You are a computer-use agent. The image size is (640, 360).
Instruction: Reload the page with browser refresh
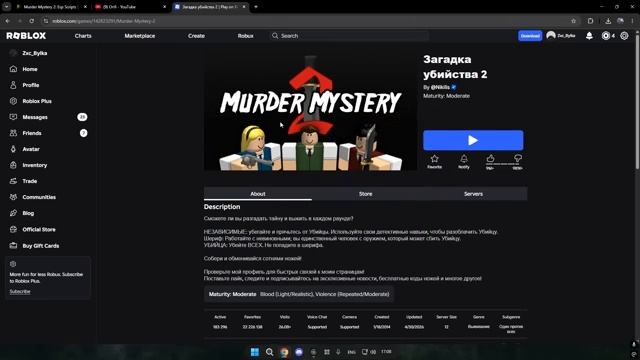coord(31,21)
